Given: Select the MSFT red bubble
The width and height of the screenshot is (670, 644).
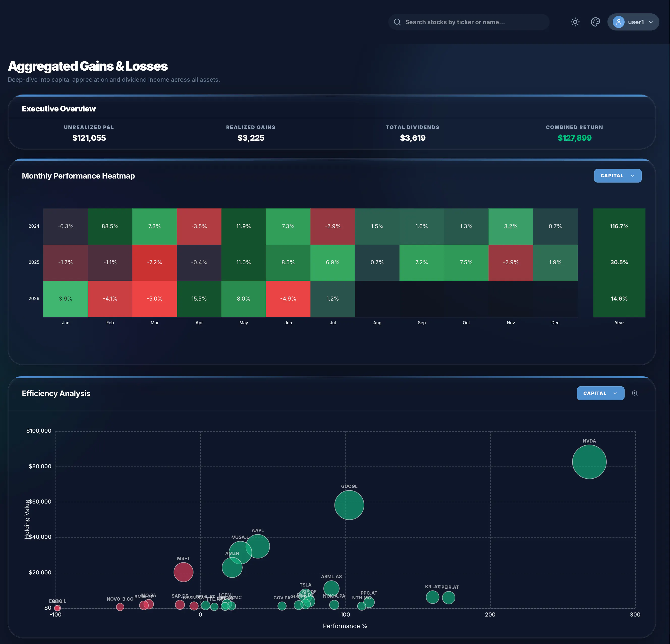Looking at the screenshot, I should (184, 572).
